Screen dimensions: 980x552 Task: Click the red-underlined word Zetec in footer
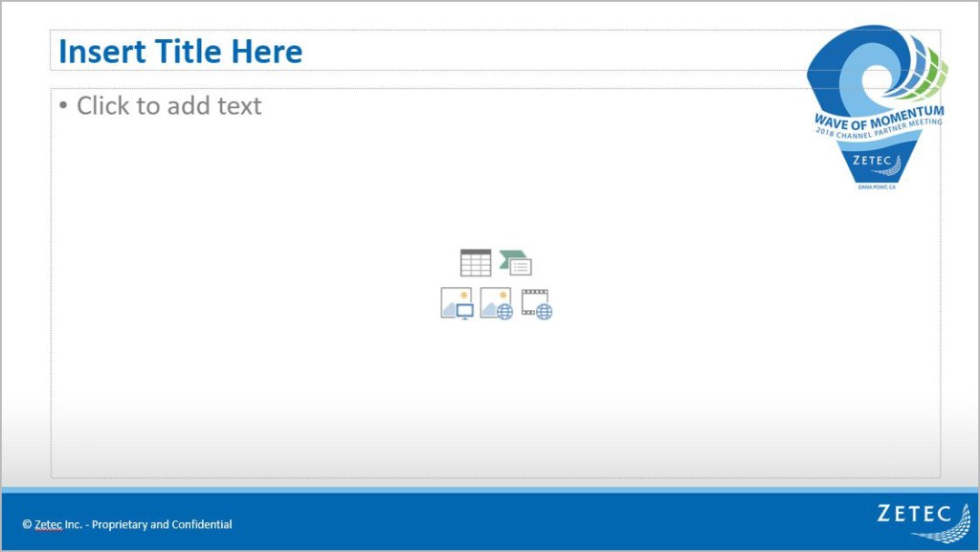(x=48, y=524)
